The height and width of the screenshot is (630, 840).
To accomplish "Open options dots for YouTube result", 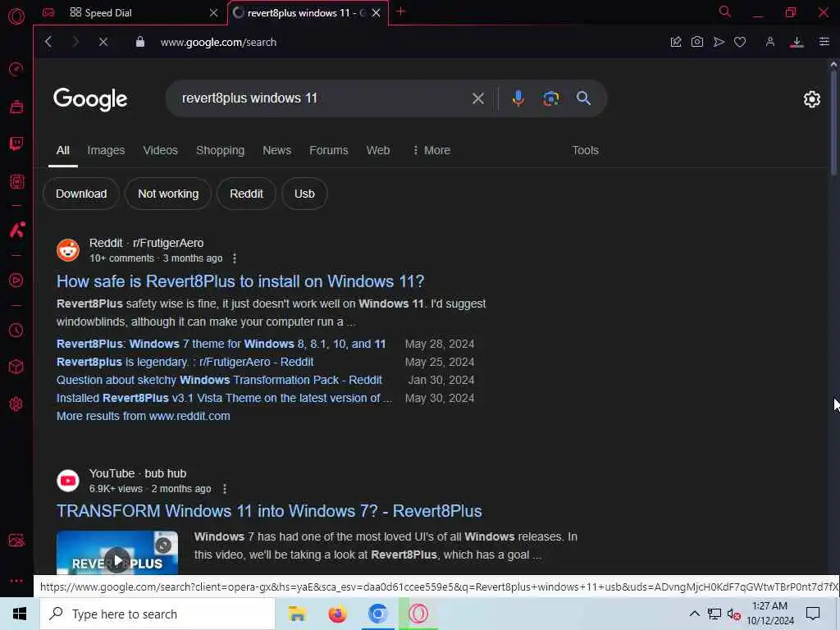I will [x=225, y=489].
